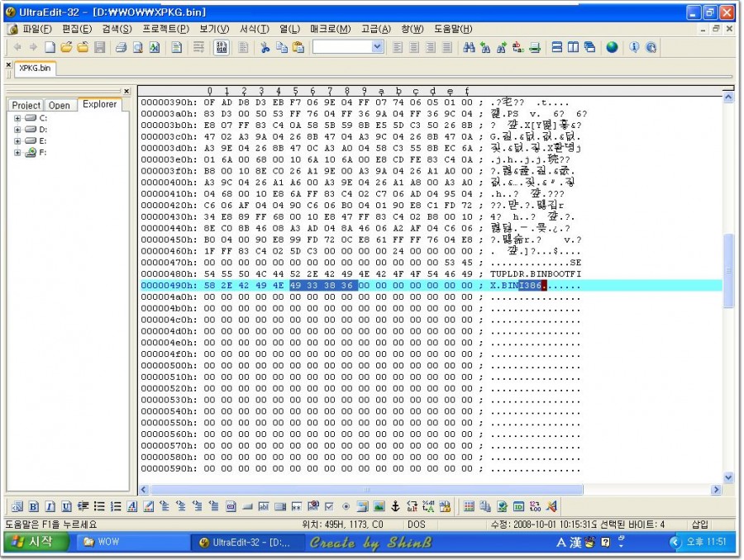Insert HTML image picture icon
The image size is (744, 560).
point(379,506)
